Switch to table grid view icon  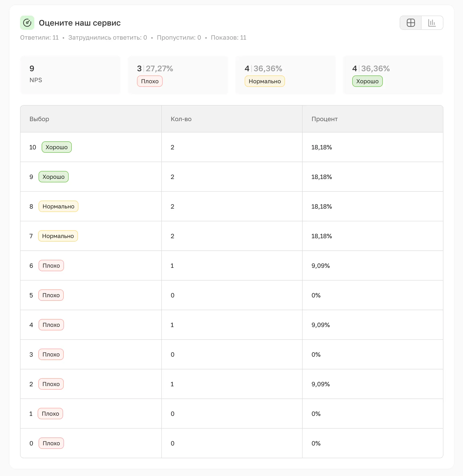[410, 23]
